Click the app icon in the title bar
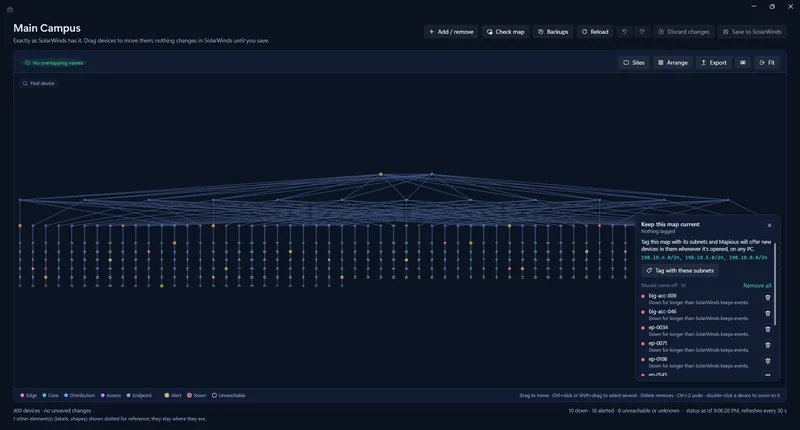Viewport: 800px width, 430px height. point(10,10)
